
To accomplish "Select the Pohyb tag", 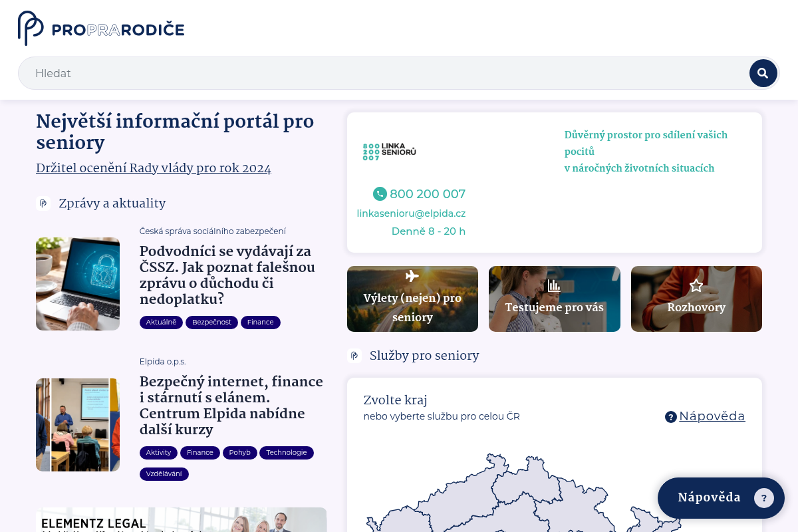I will [x=240, y=453].
